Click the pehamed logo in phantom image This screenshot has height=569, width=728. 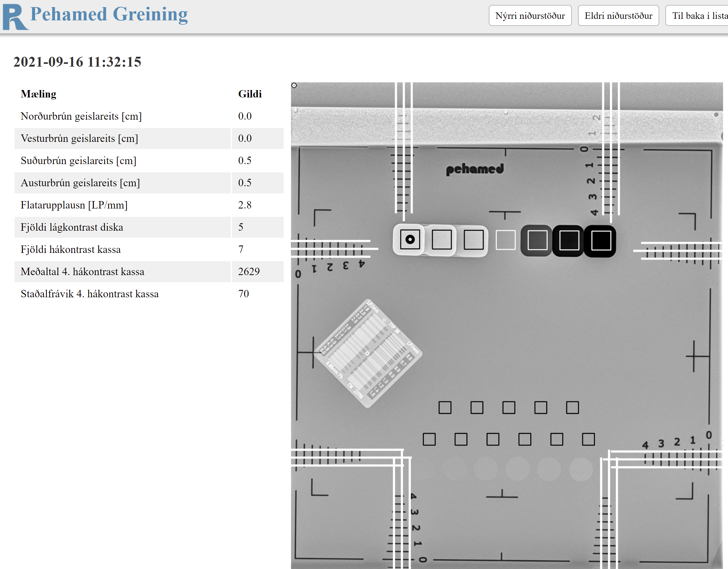475,169
